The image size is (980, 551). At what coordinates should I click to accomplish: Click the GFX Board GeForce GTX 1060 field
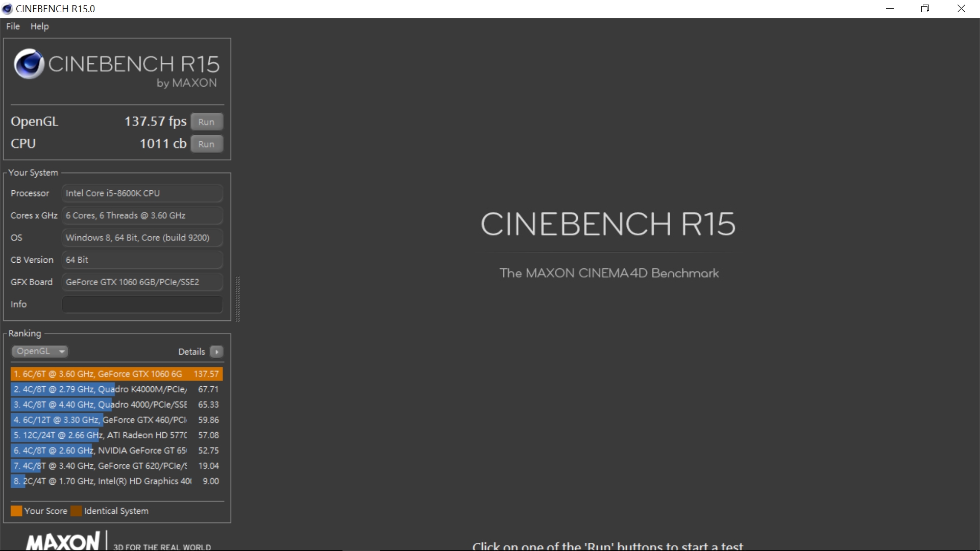142,282
